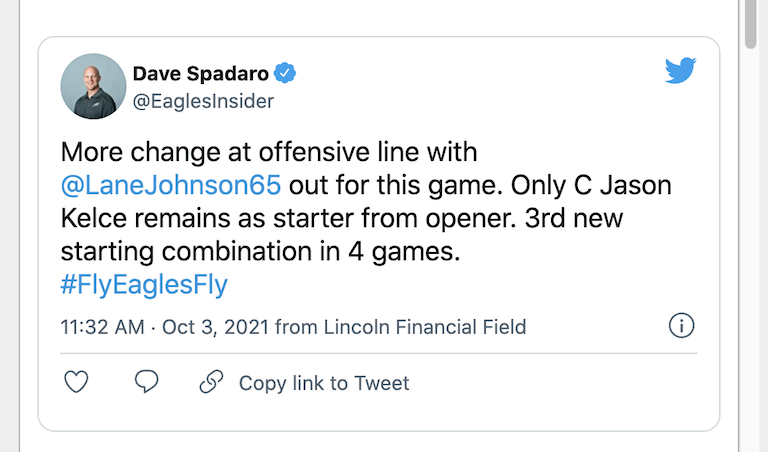Click the blue verified badge
The width and height of the screenshot is (768, 452).
pos(286,73)
